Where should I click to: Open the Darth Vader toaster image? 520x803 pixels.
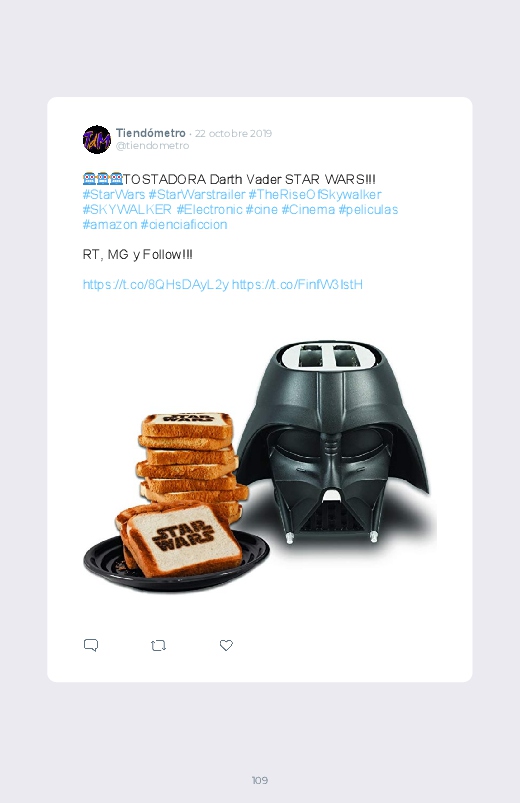260,465
